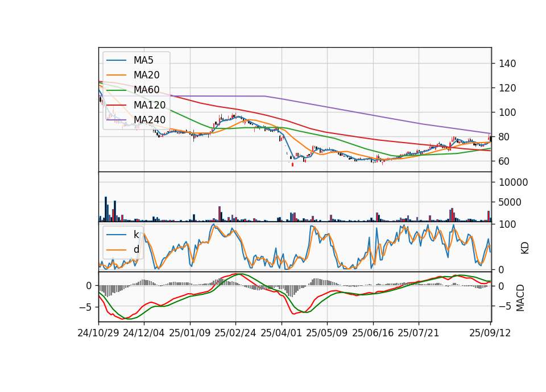The width and height of the screenshot is (546, 392).
Task: Click the k legend label in KD panel
Action: tap(136, 235)
